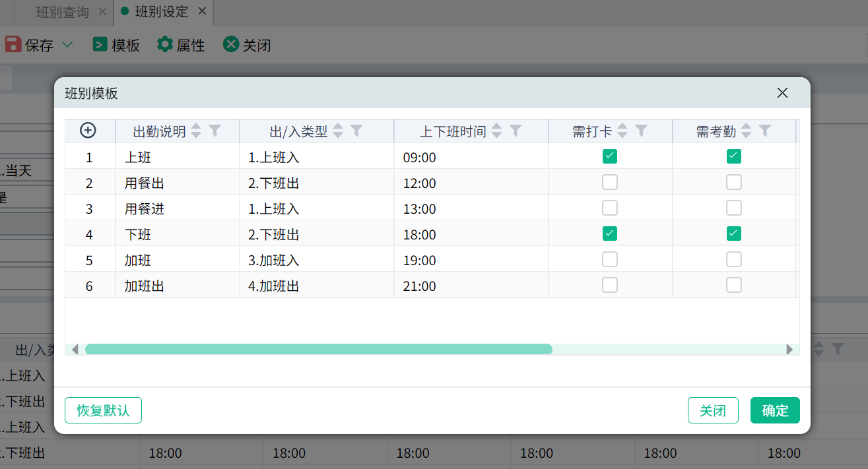Click the add row plus icon
Screen dimensions: 868x469
pos(88,131)
